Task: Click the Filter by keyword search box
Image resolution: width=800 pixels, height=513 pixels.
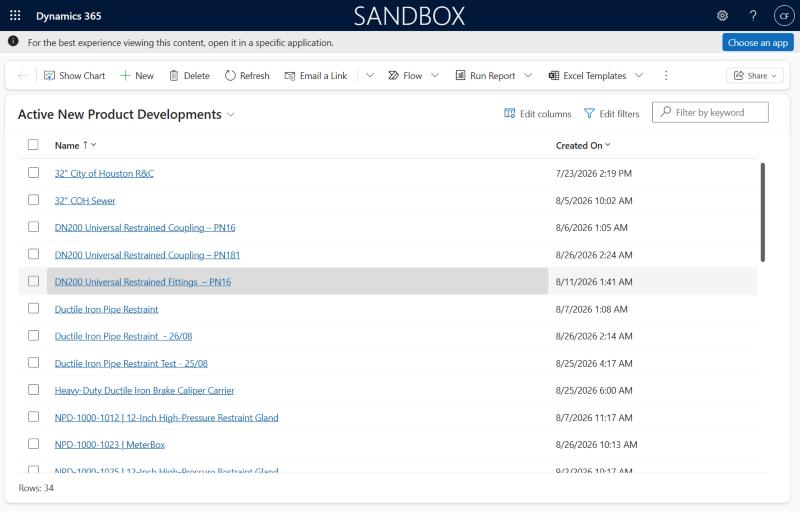Action: click(710, 112)
